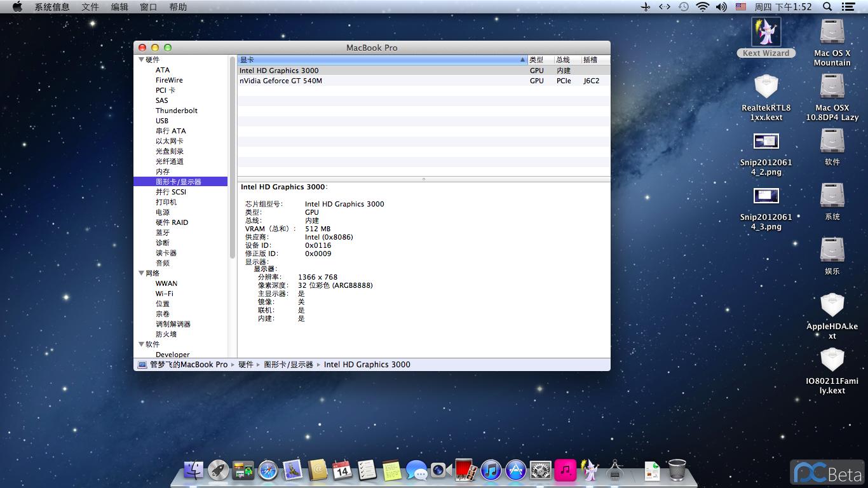Open Reminders checklist icon in dock
This screenshot has height=488, width=868.
[367, 470]
